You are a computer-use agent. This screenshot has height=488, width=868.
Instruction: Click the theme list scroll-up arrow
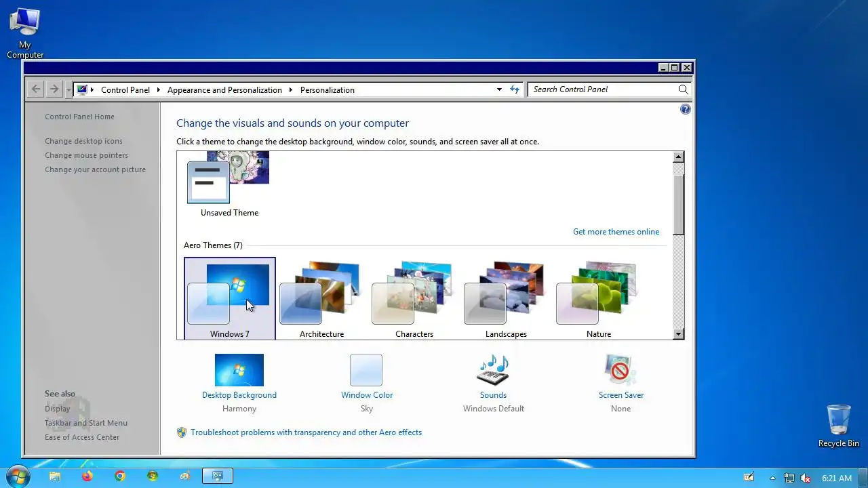tap(678, 157)
